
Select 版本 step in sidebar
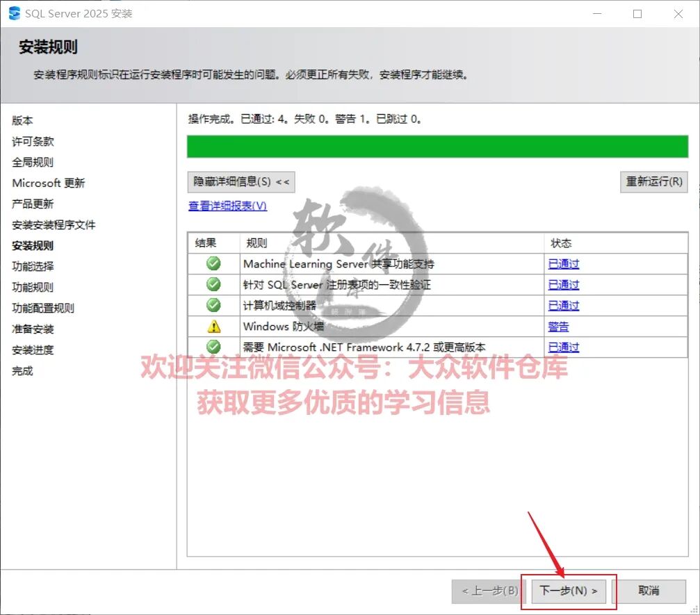pos(22,120)
